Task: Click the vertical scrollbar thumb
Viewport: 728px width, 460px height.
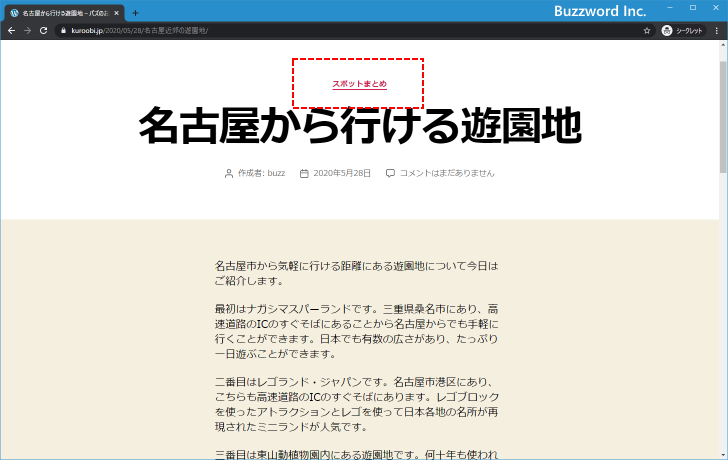Action: click(723, 116)
